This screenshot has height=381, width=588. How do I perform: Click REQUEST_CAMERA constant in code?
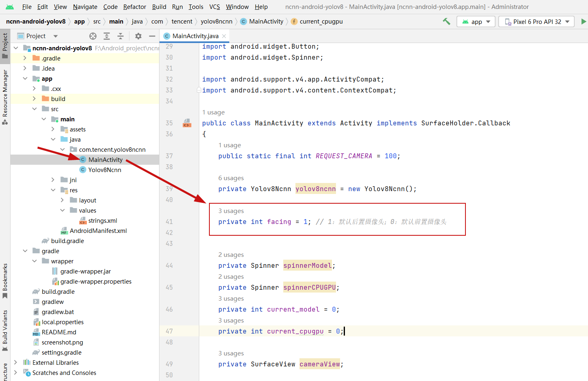click(344, 156)
